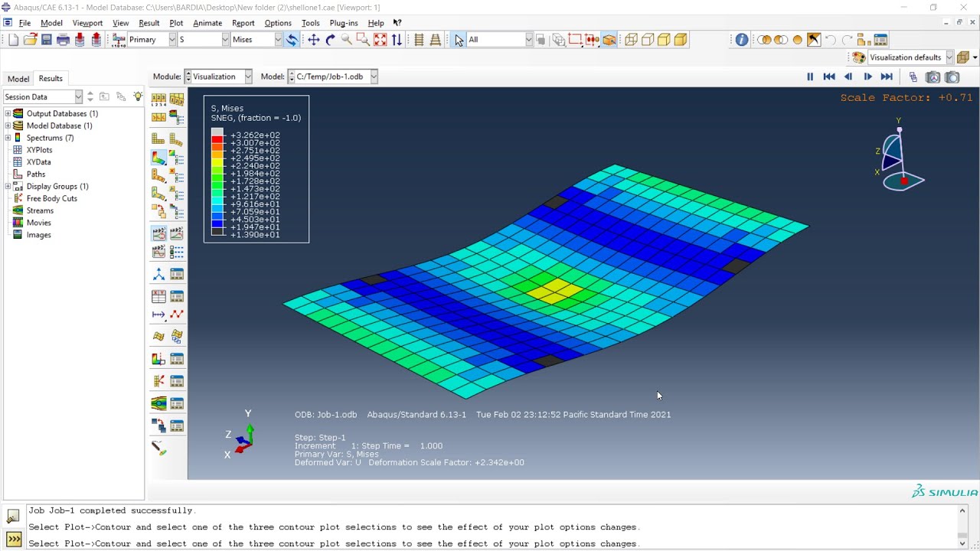Click the Auto-Fit View icon
The height and width of the screenshot is (551, 980).
[x=381, y=40]
